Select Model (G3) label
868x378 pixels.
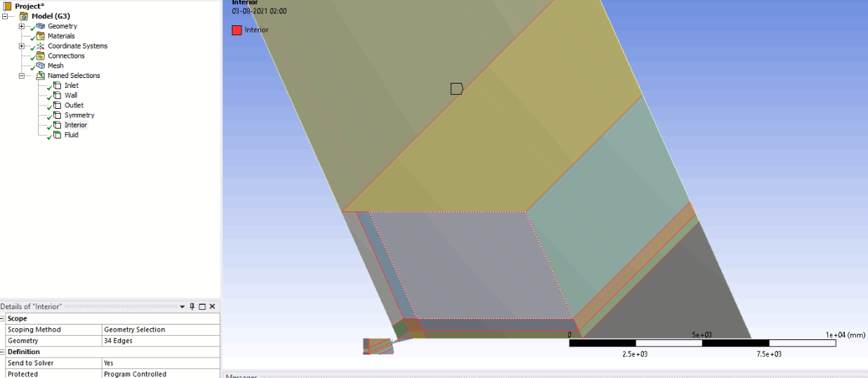51,16
